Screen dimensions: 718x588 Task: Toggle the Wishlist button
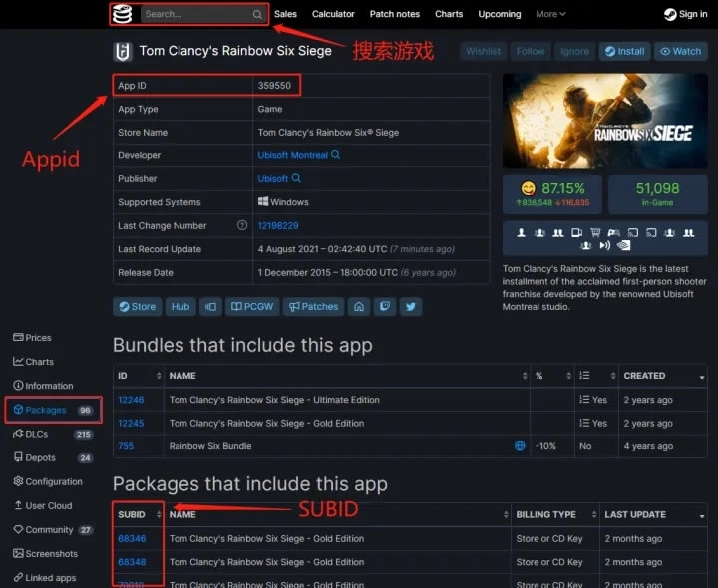483,51
